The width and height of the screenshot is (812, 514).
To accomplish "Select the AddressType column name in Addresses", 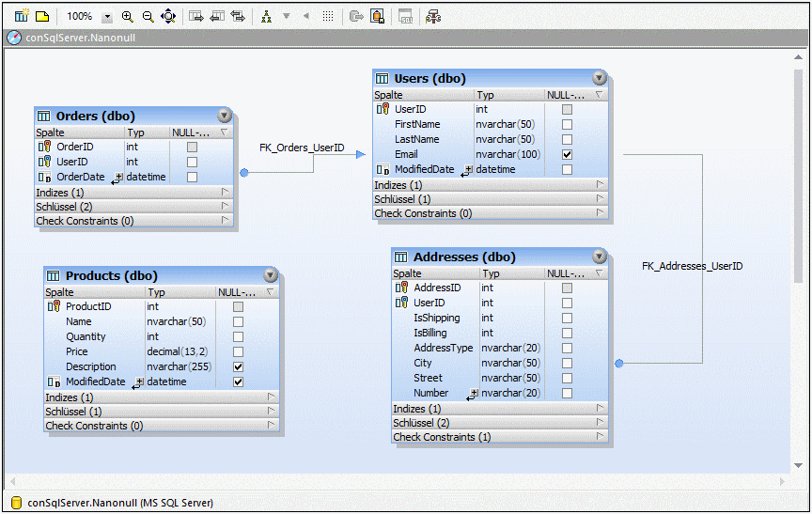I will click(444, 348).
